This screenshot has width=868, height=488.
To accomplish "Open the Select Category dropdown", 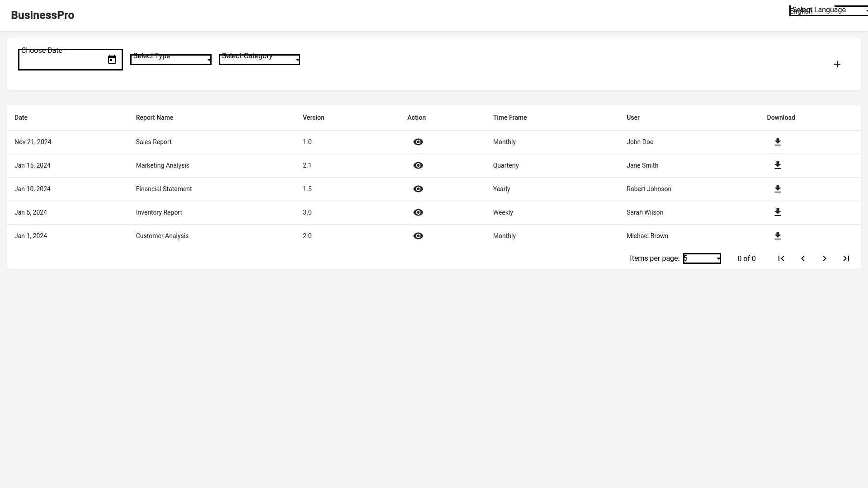I will click(259, 60).
